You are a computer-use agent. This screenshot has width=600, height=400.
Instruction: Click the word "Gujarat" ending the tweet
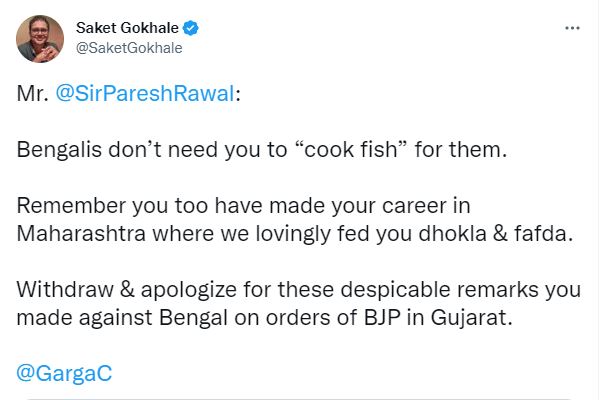[x=471, y=318]
